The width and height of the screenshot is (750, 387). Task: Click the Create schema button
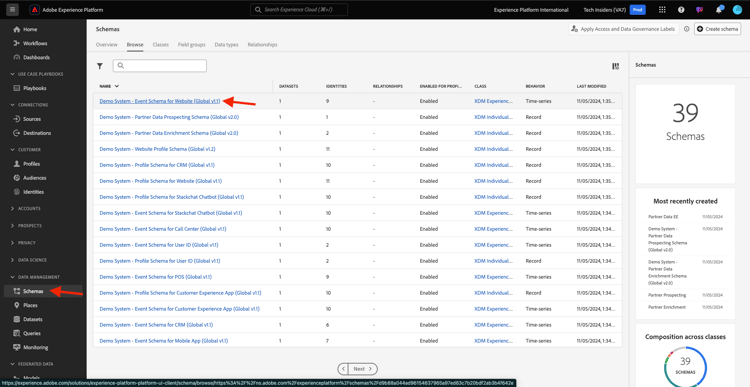(717, 29)
